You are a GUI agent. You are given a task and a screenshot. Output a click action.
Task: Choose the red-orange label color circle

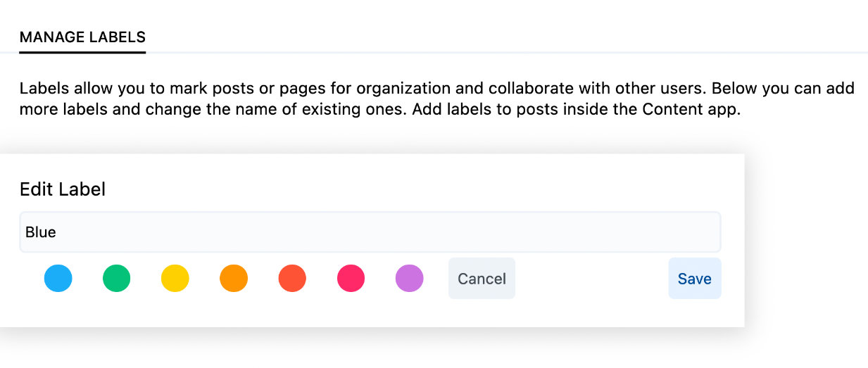[292, 278]
